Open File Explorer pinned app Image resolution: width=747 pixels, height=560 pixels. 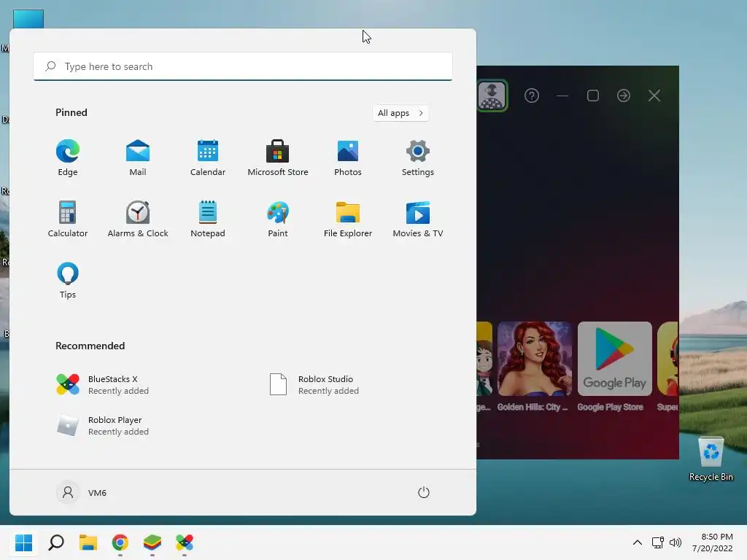[x=348, y=219]
